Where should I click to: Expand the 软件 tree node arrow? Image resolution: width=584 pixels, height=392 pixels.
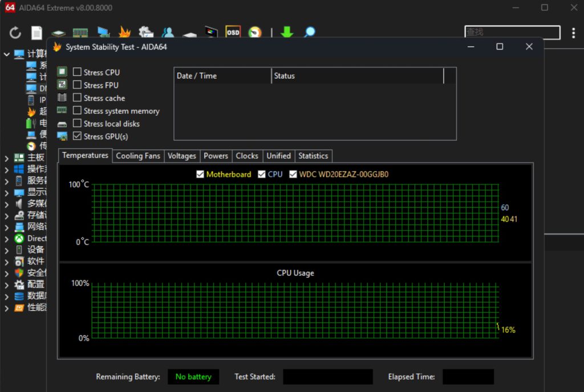[x=6, y=262]
